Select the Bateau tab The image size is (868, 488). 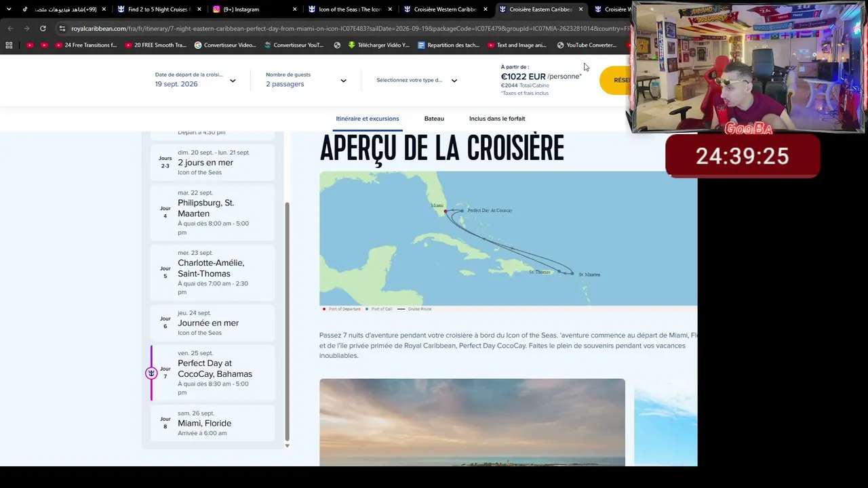(434, 119)
